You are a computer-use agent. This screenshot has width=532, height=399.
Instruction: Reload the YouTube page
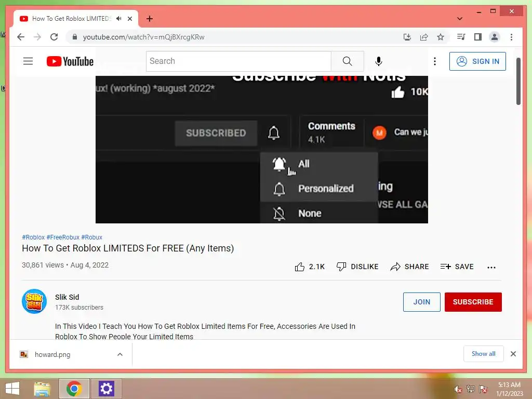tap(54, 37)
